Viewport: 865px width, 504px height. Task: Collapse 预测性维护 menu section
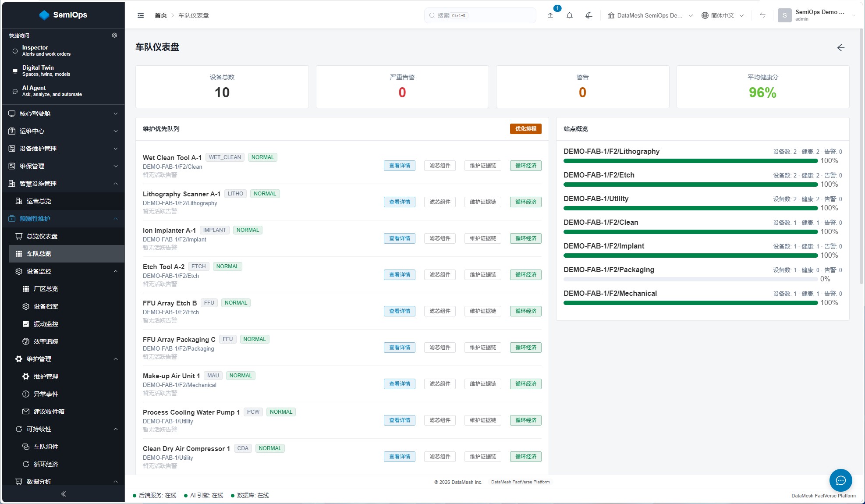(x=64, y=219)
